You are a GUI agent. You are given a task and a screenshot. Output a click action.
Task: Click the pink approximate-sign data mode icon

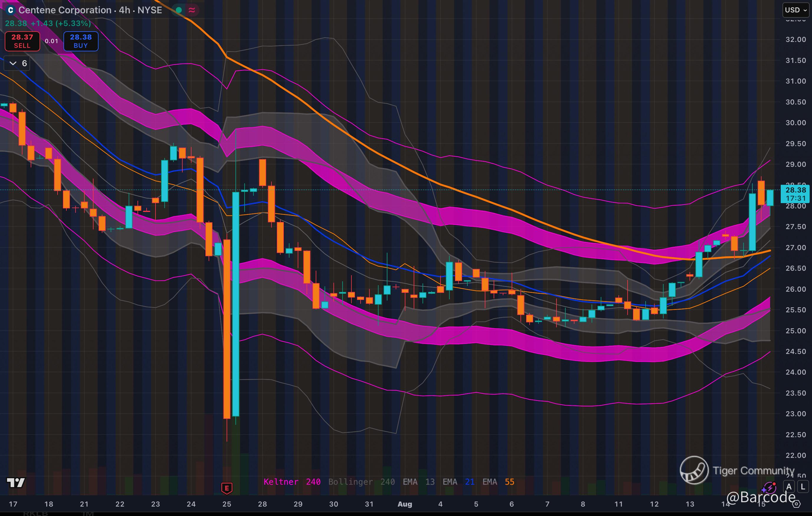pos(192,10)
